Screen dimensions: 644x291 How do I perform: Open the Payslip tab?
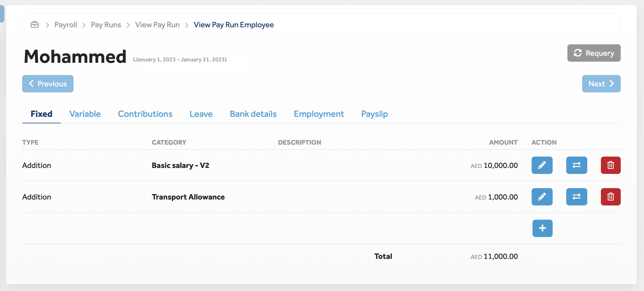[374, 114]
